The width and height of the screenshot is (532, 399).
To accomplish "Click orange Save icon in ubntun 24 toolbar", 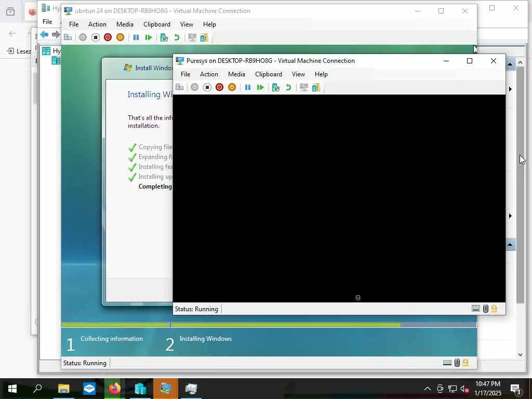I will pos(121,37).
